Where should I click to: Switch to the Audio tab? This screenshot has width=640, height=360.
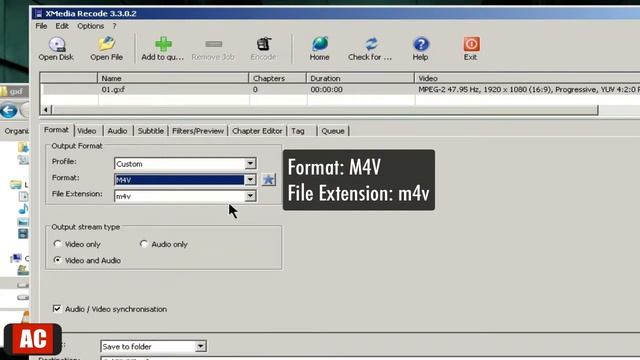click(117, 131)
